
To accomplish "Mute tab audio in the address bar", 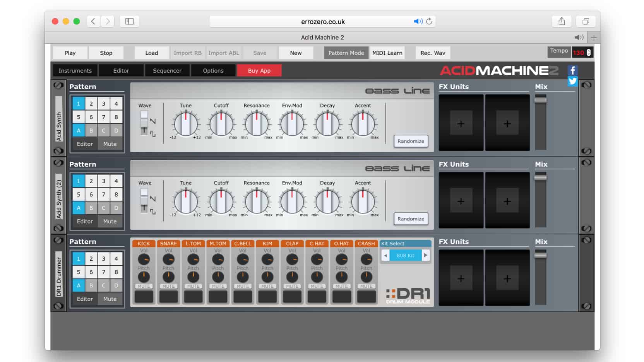I will pos(418,21).
